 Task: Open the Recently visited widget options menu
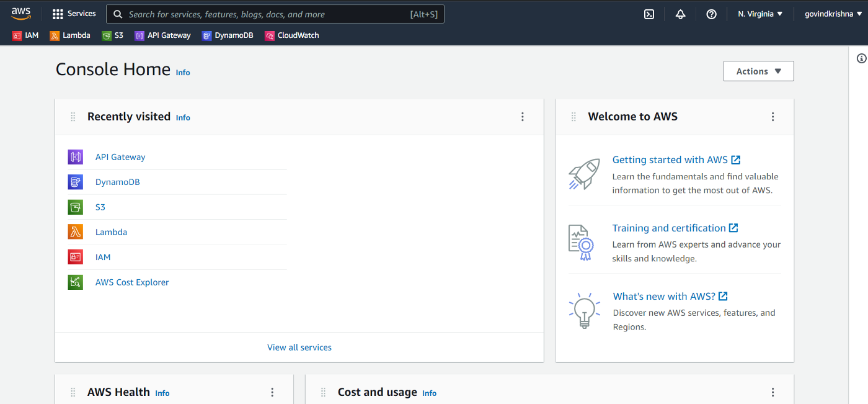pos(523,117)
